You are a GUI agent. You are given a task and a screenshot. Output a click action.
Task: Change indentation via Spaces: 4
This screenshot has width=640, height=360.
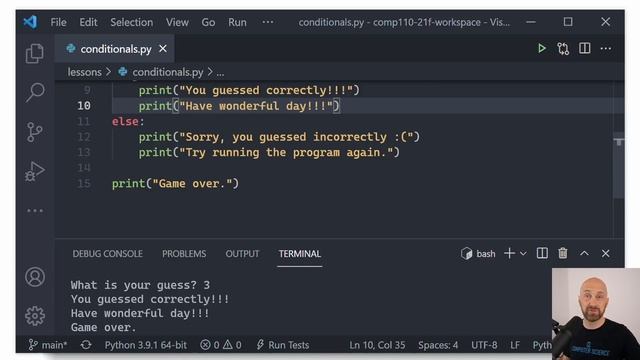pos(438,345)
